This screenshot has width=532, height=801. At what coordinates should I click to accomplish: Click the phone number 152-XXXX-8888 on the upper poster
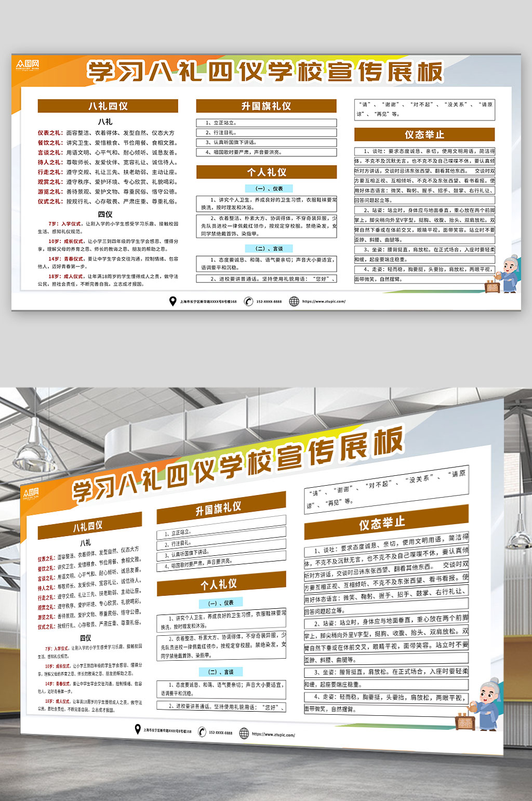pos(269,301)
